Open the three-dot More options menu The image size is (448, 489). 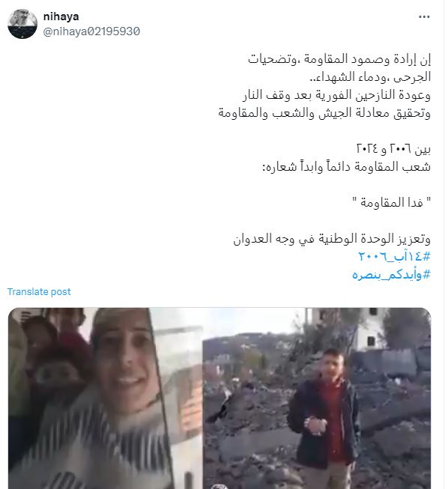424,16
